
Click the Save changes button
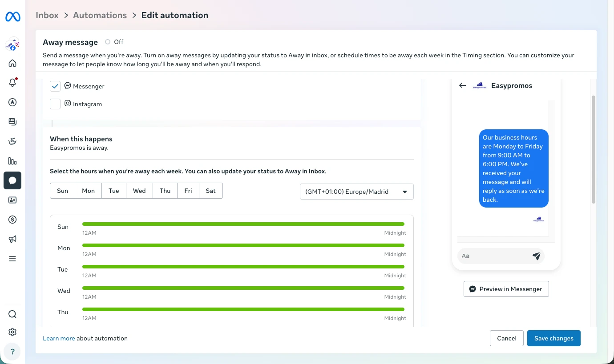click(x=553, y=338)
